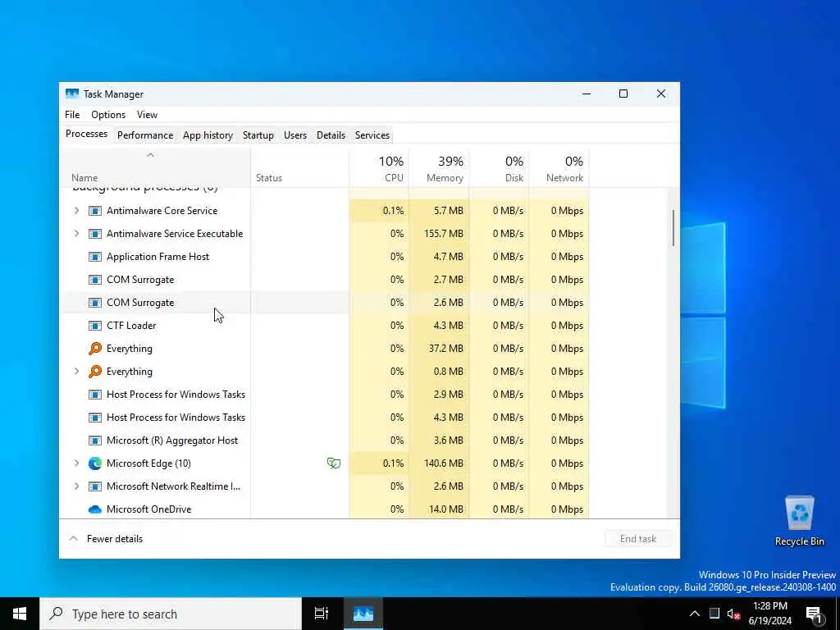The width and height of the screenshot is (840, 630).
Task: Click the End task button
Action: pyautogui.click(x=638, y=539)
